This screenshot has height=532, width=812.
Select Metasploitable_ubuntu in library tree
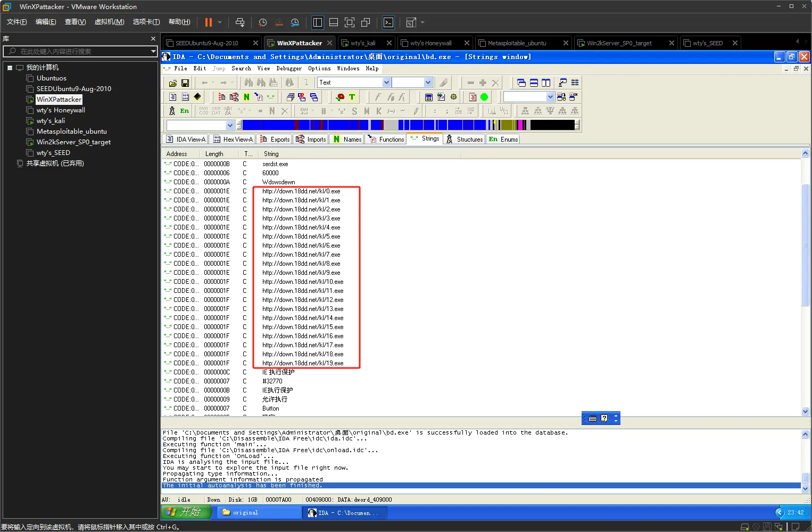click(x=71, y=132)
